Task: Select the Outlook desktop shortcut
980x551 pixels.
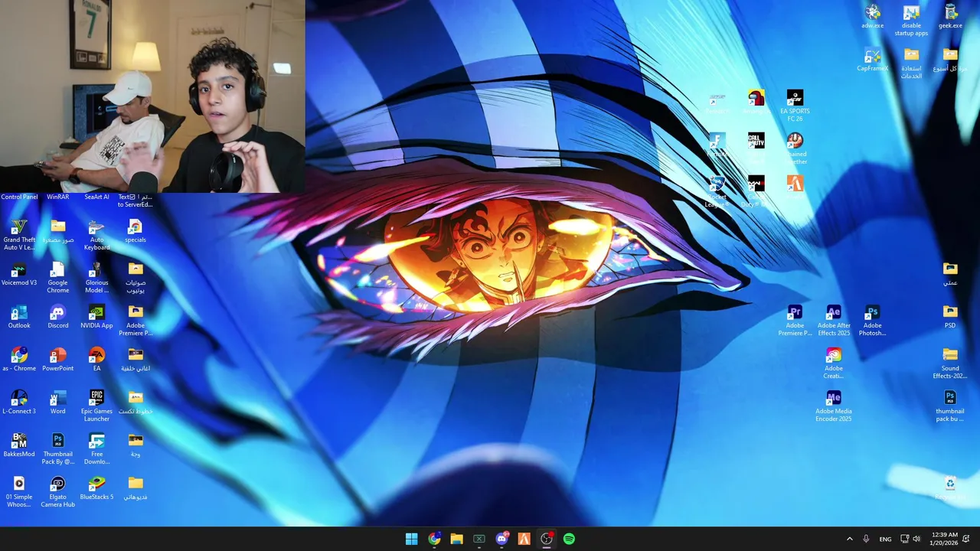Action: pos(19,317)
